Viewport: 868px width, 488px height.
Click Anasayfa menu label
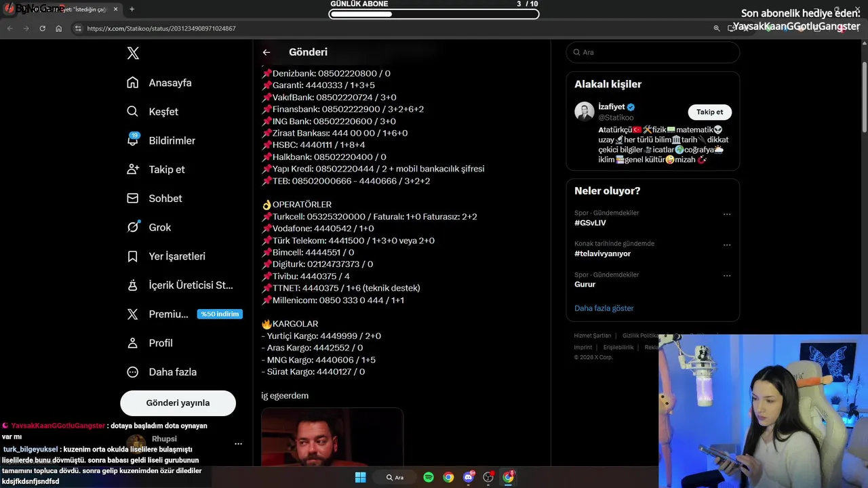click(170, 83)
